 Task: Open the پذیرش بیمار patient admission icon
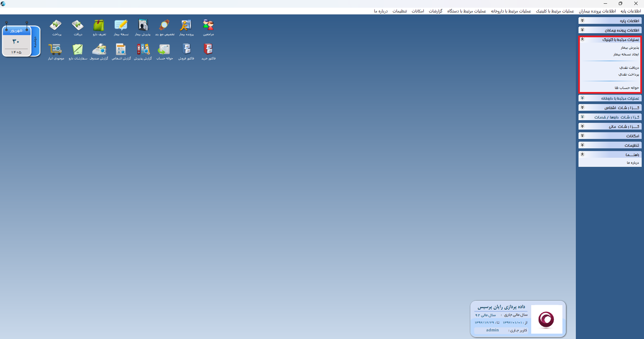tap(143, 28)
